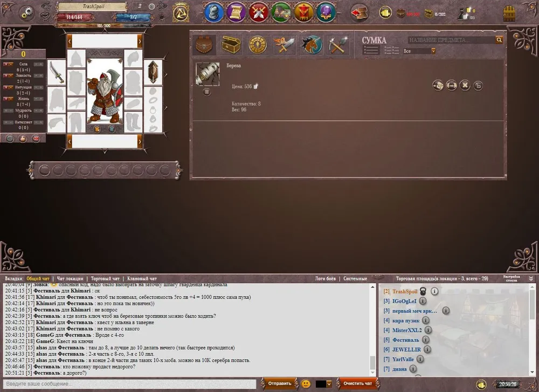
Task: Switch to the Торговый чат tab
Action: coord(105,279)
